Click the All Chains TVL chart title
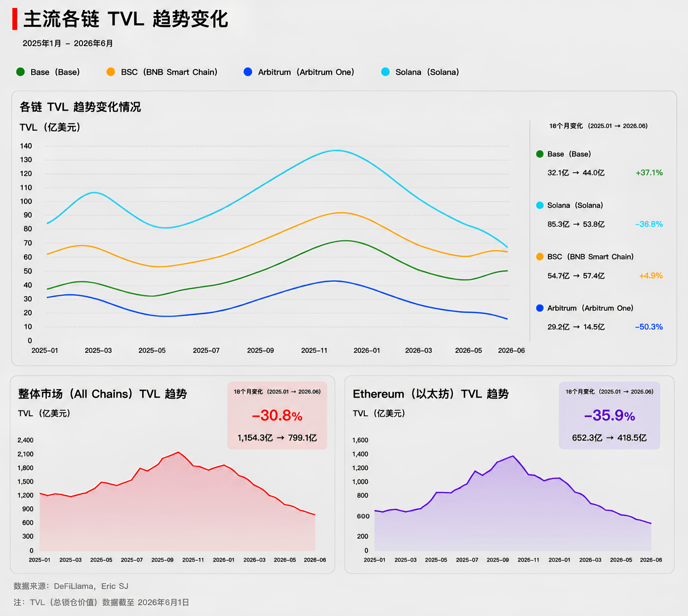Screen dimensions: 688x616 point(103,394)
